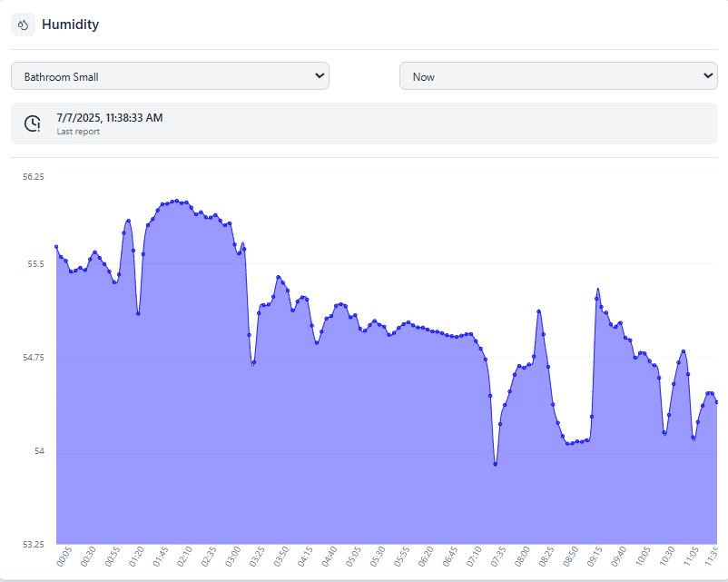This screenshot has width=728, height=582.
Task: Click the sharp drop point after 03:00
Action: coord(253,363)
